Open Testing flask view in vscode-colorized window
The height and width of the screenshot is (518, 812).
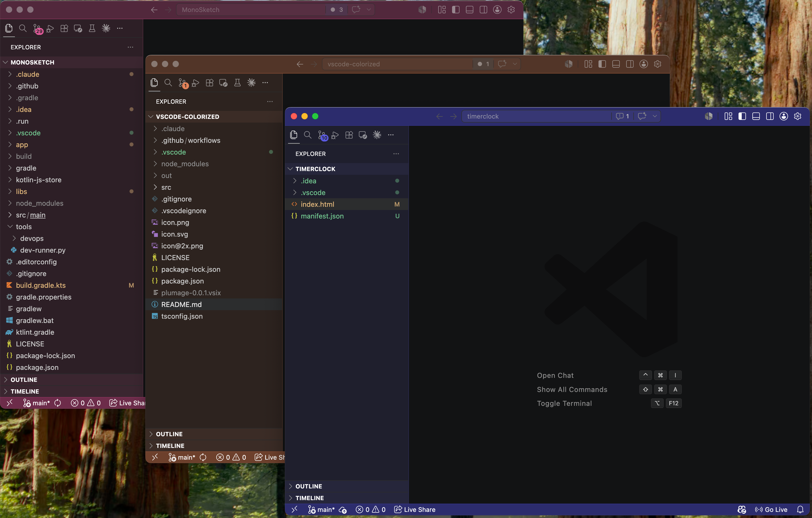coord(237,83)
